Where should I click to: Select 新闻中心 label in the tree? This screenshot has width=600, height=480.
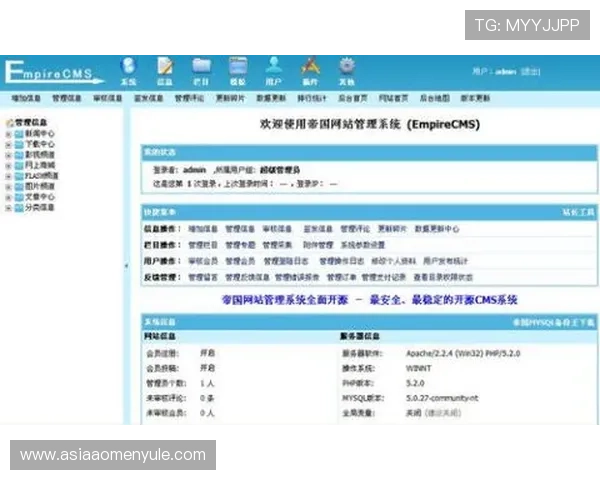click(x=40, y=134)
